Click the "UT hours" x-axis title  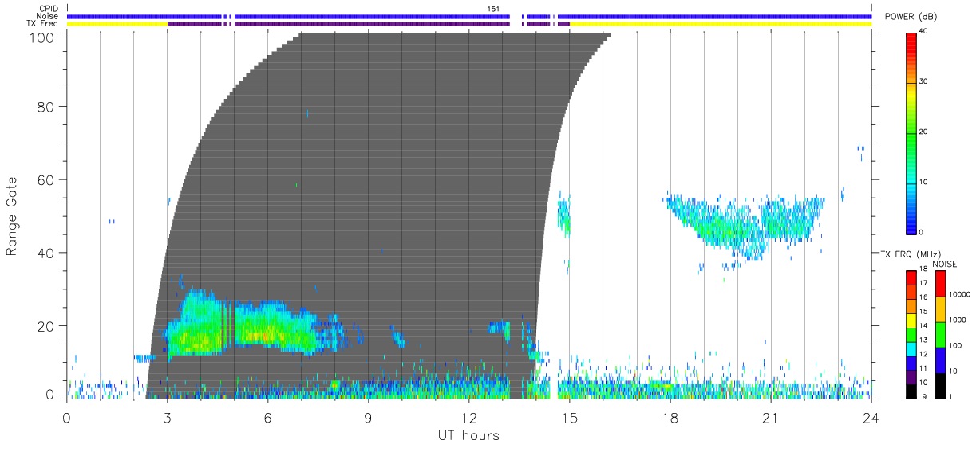coord(468,436)
